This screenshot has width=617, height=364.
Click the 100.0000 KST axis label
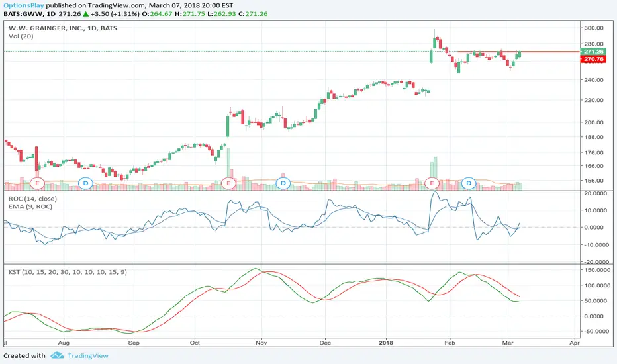[596, 285]
